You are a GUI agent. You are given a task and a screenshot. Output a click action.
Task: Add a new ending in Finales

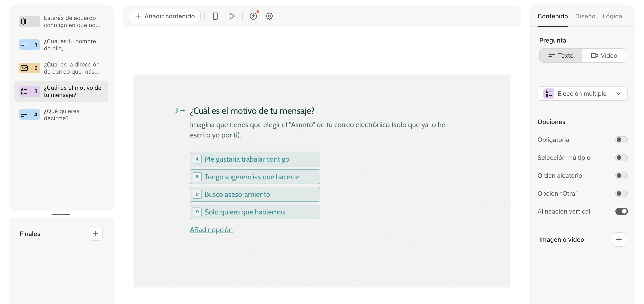(x=95, y=234)
